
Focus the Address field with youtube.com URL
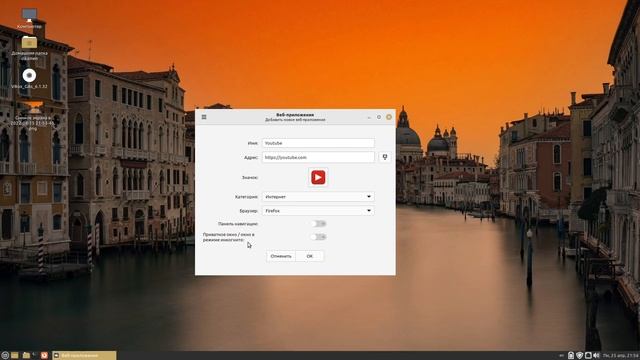pyautogui.click(x=318, y=157)
